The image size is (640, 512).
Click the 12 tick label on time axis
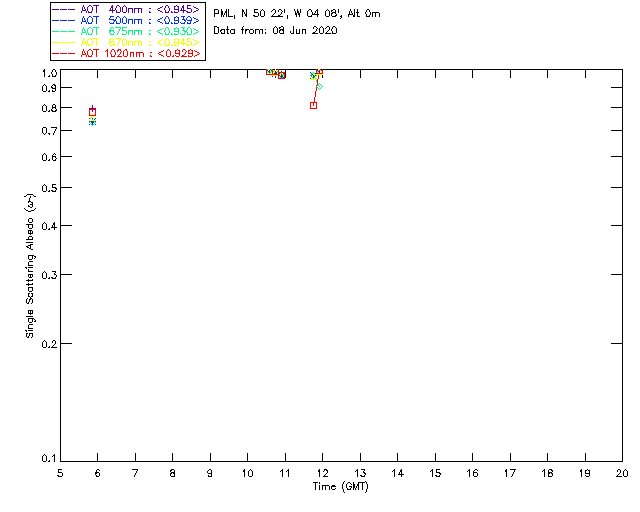[322, 472]
